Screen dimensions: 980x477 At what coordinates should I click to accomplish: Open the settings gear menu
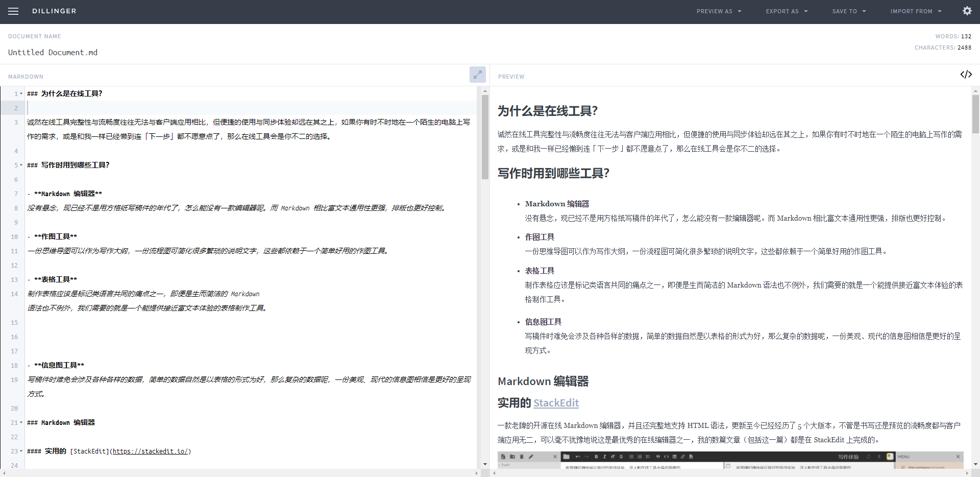point(967,11)
